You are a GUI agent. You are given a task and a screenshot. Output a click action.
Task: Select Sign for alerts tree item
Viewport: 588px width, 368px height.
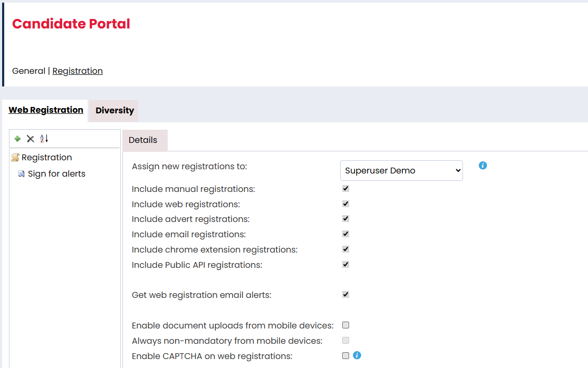click(56, 174)
